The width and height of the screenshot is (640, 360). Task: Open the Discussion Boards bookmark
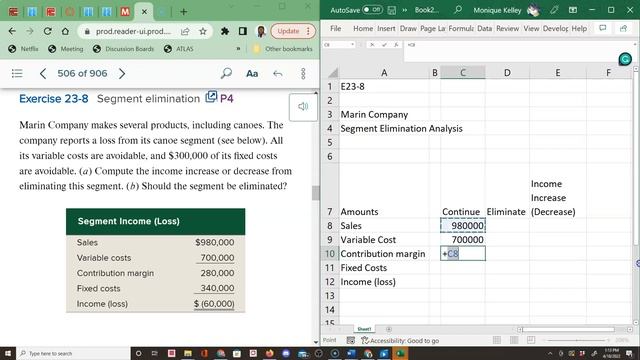pyautogui.click(x=123, y=49)
